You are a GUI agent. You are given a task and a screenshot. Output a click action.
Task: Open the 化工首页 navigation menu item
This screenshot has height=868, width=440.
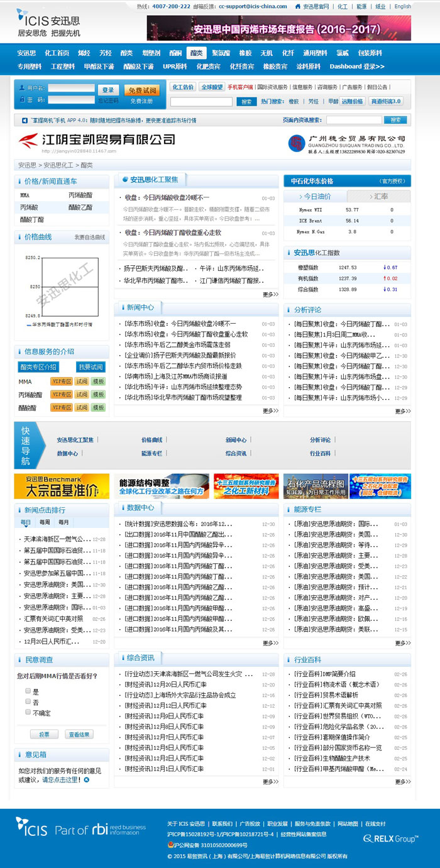click(57, 53)
